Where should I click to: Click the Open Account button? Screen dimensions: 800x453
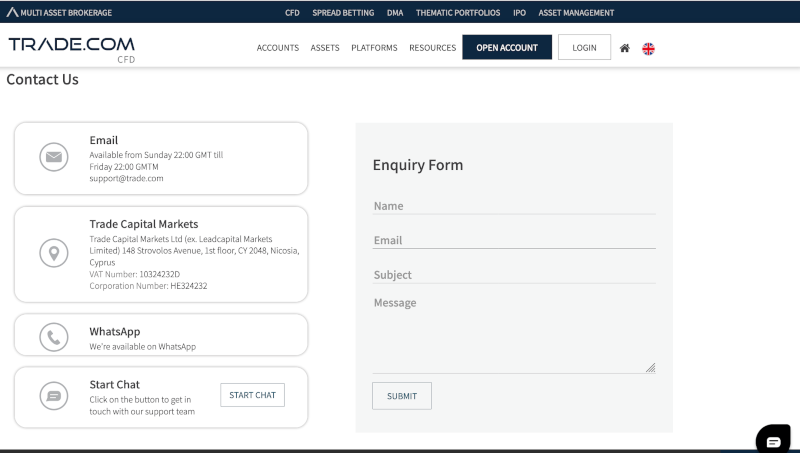click(507, 48)
